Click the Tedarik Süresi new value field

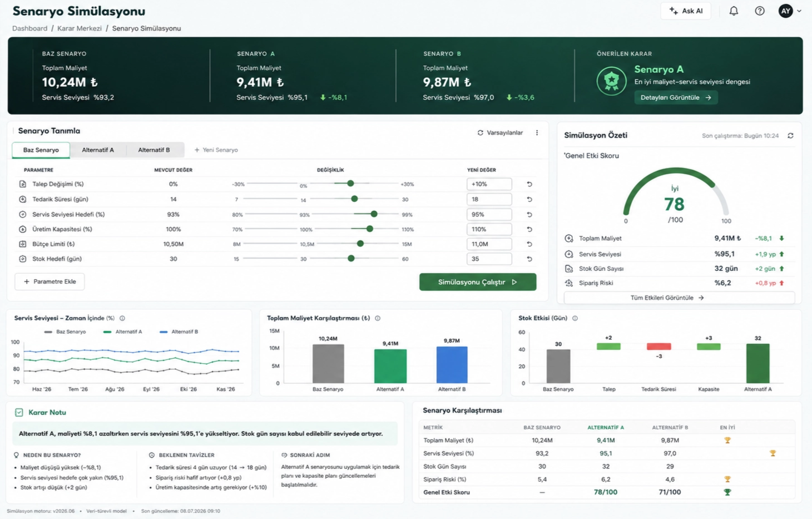point(489,199)
